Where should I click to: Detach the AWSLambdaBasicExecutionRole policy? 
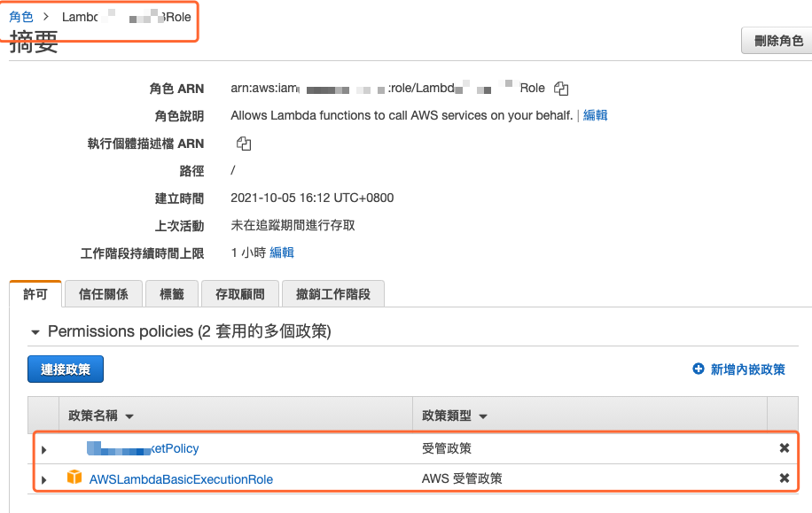pyautogui.click(x=784, y=478)
